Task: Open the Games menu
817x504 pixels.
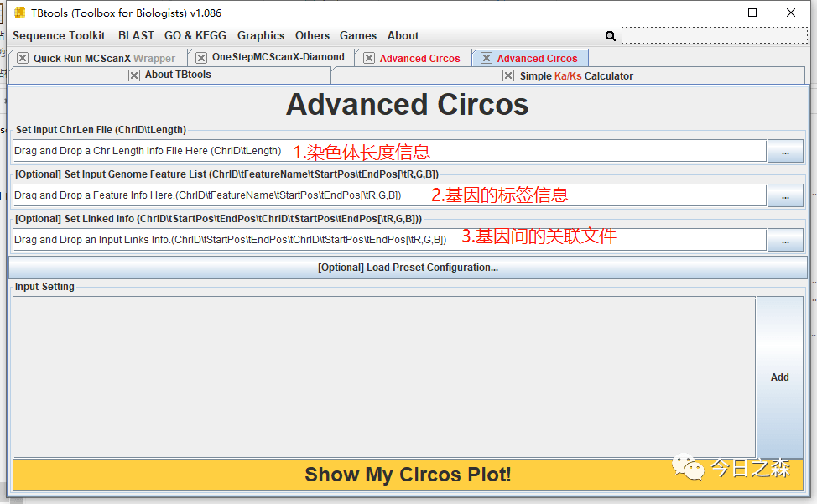Action: click(x=358, y=35)
